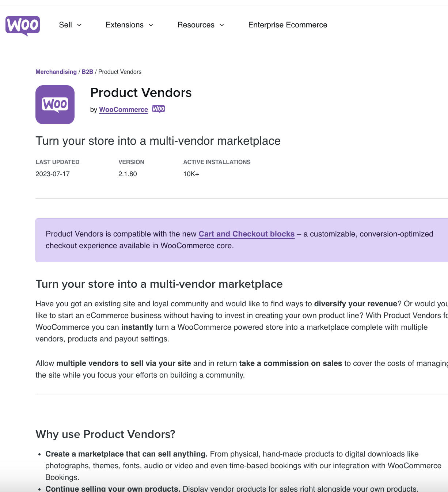Viewport: 448px width, 492px height.
Task: Click the Why use Product Vendors heading
Action: 105,434
